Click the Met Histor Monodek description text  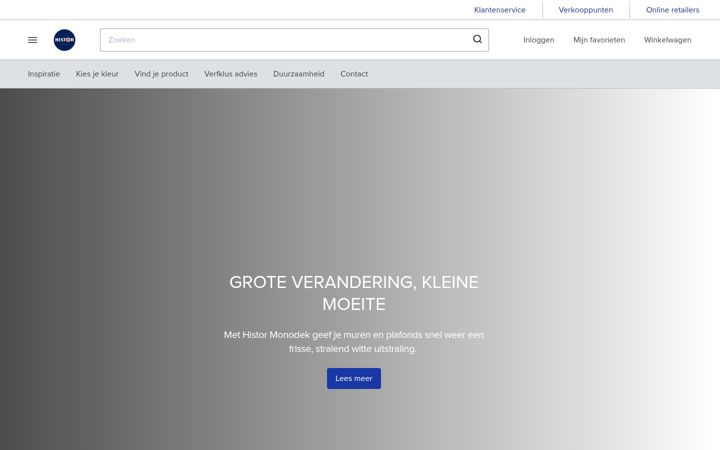[x=354, y=342]
